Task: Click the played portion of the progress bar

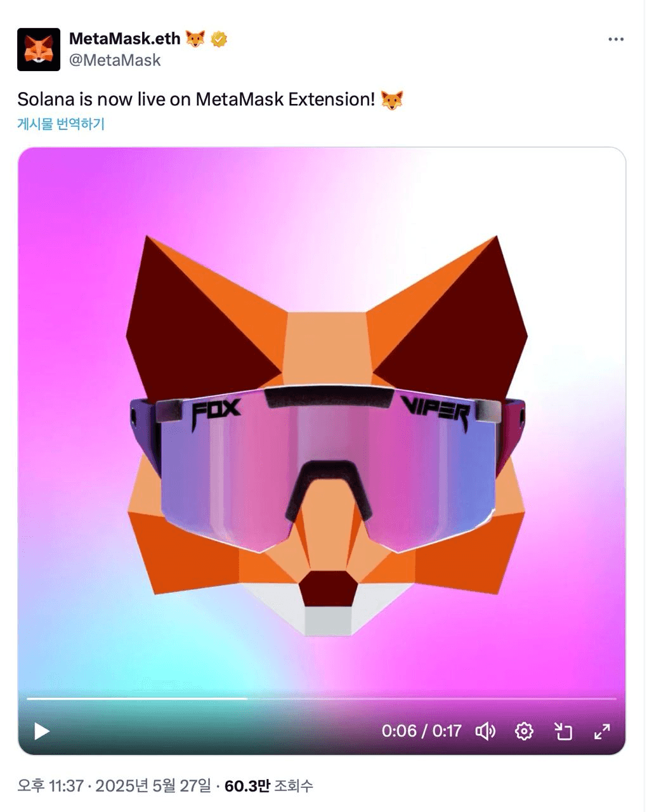Action: pyautogui.click(x=136, y=698)
